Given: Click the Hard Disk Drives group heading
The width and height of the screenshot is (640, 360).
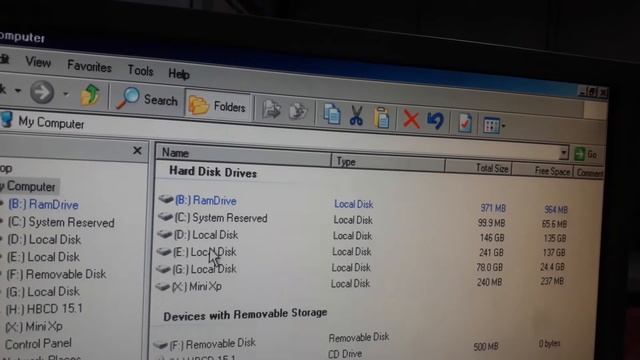Looking at the screenshot, I should (213, 172).
